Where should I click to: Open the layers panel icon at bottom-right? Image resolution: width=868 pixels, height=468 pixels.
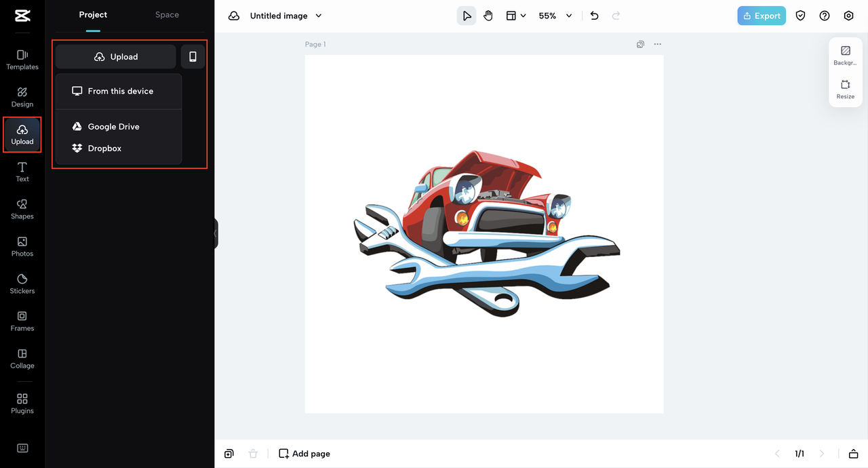click(x=853, y=454)
